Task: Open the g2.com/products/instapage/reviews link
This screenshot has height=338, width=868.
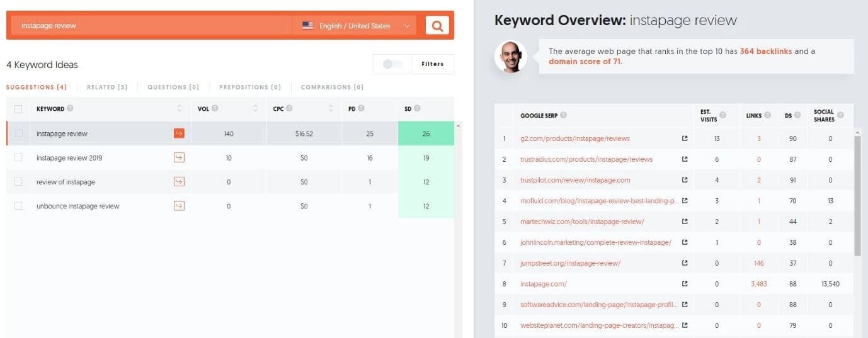Action: (574, 138)
